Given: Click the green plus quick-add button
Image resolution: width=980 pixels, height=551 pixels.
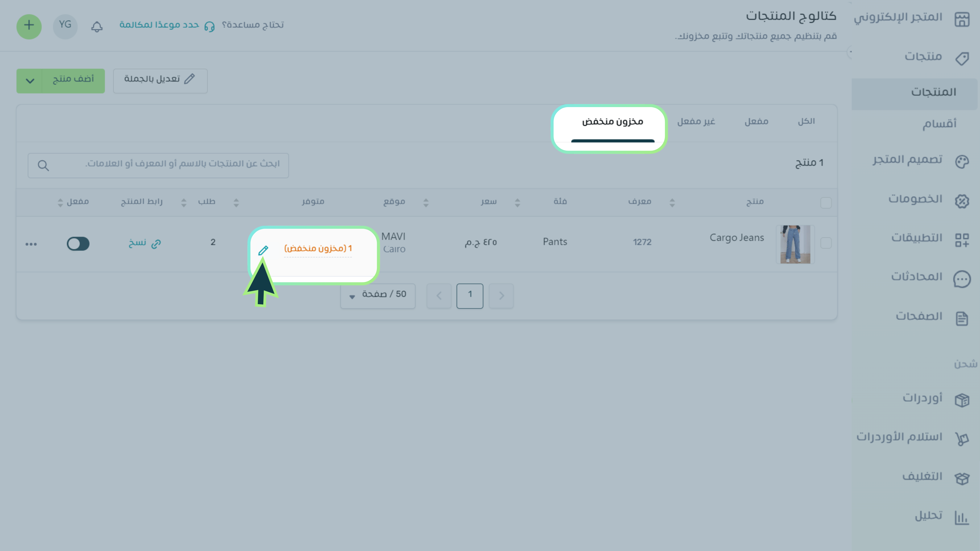Looking at the screenshot, I should 29,26.
